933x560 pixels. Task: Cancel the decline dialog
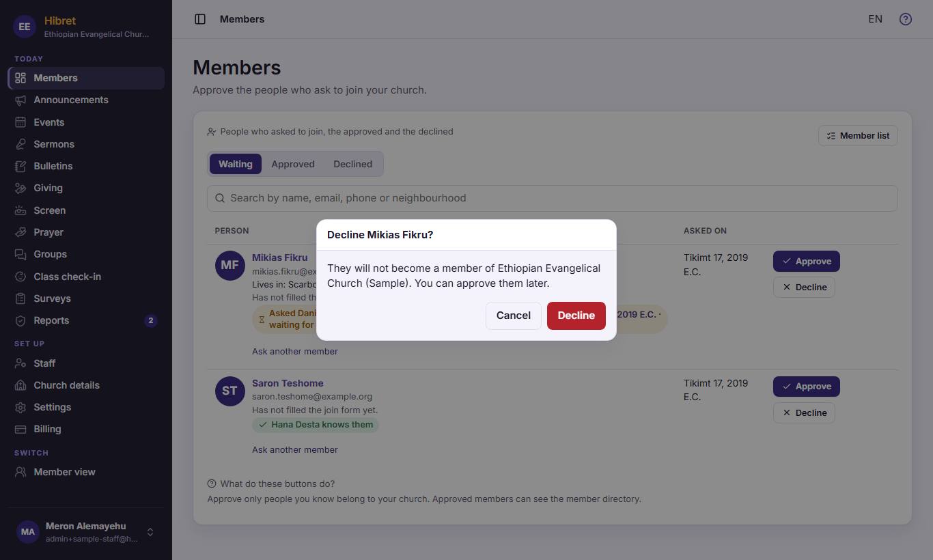click(514, 316)
